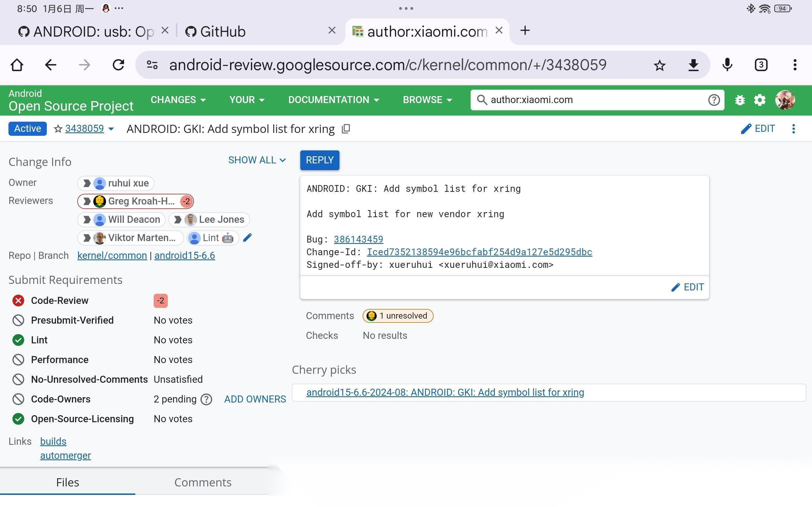Viewport: 812px width, 507px height.
Task: Tap the browser microphone icon
Action: click(727, 65)
